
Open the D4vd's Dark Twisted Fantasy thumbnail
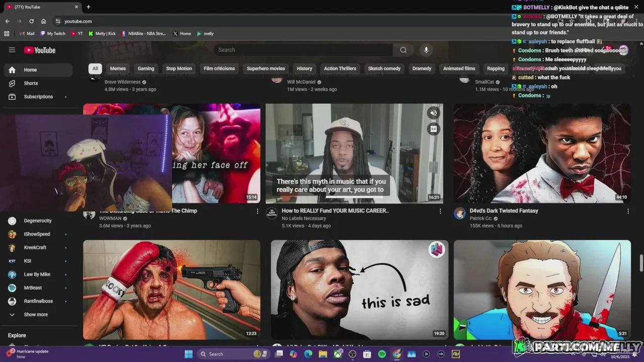point(542,153)
